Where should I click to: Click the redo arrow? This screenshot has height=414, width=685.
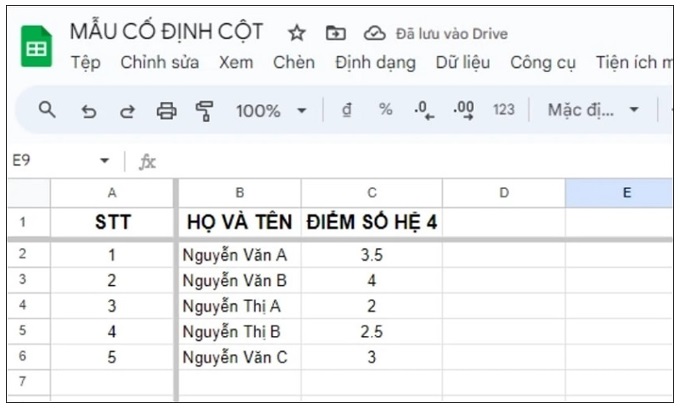127,111
